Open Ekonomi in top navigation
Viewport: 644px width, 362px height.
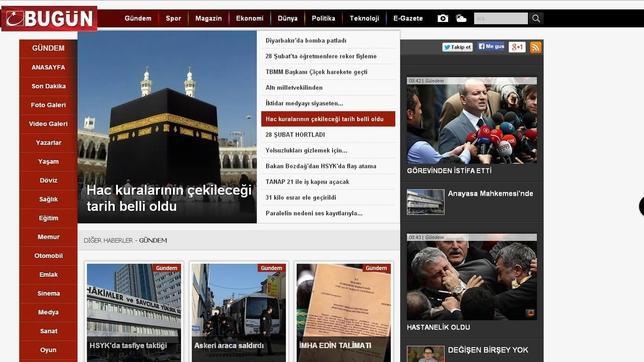[x=249, y=18]
